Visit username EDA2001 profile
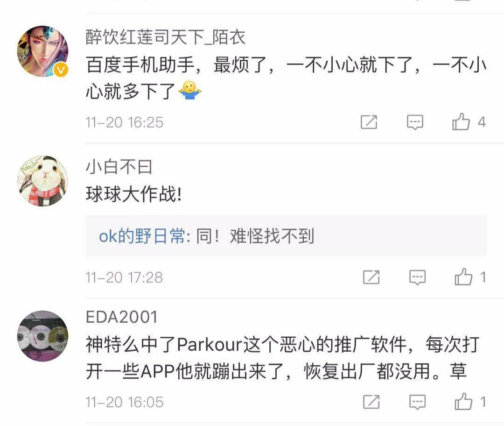 click(121, 317)
